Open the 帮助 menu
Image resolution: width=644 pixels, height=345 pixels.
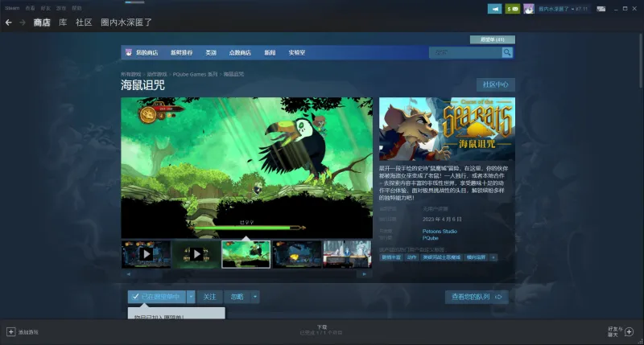point(76,8)
